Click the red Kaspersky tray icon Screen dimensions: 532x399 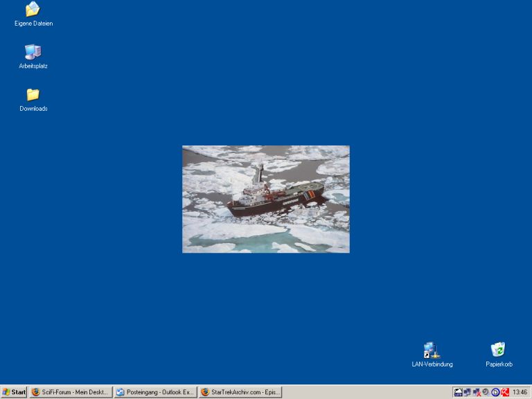click(505, 392)
